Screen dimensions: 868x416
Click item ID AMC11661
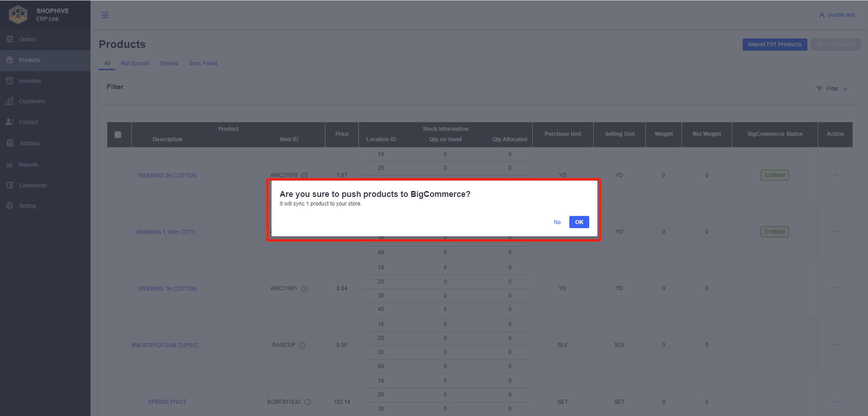point(284,288)
